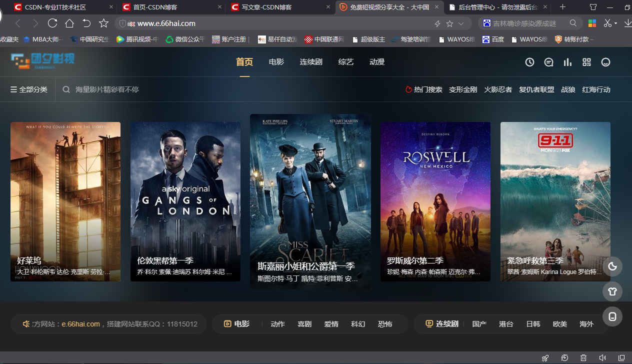Open the user smiley face icon
Image resolution: width=632 pixels, height=364 pixels.
[x=606, y=62]
